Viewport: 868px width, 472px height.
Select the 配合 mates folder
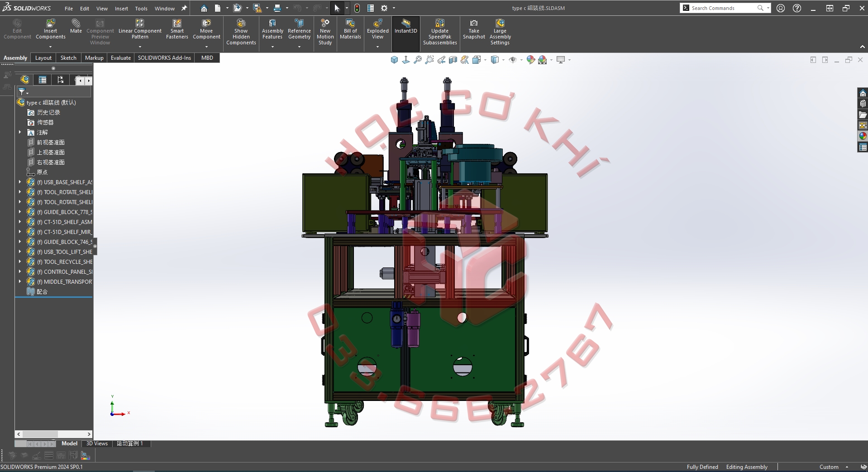click(42, 291)
